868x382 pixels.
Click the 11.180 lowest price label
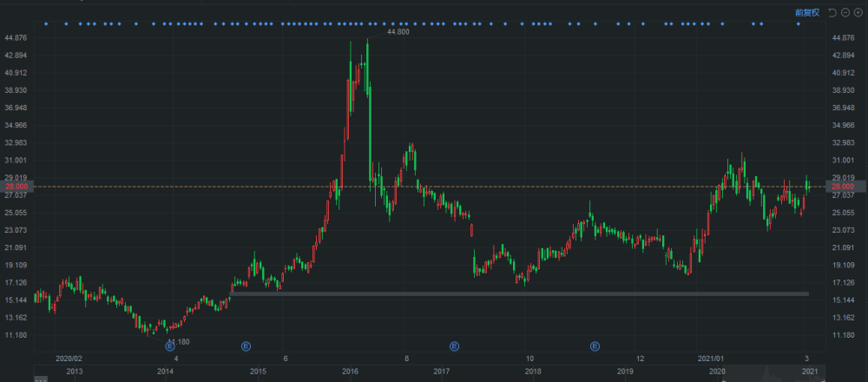point(178,342)
